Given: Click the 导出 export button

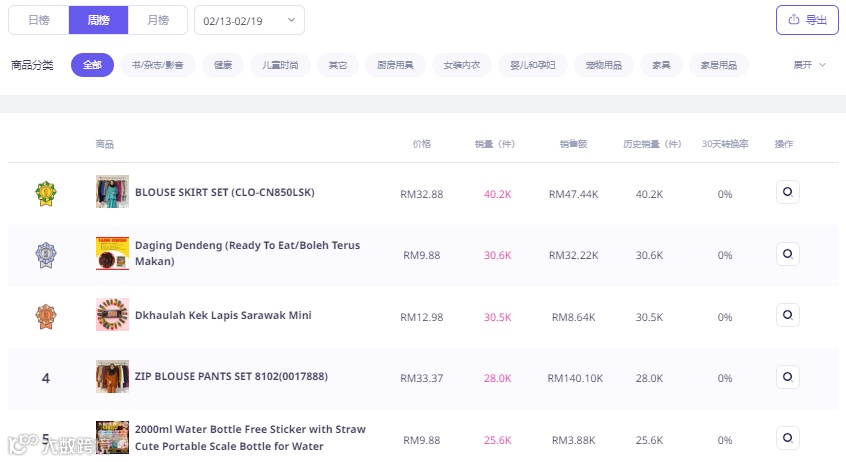Looking at the screenshot, I should click(807, 20).
